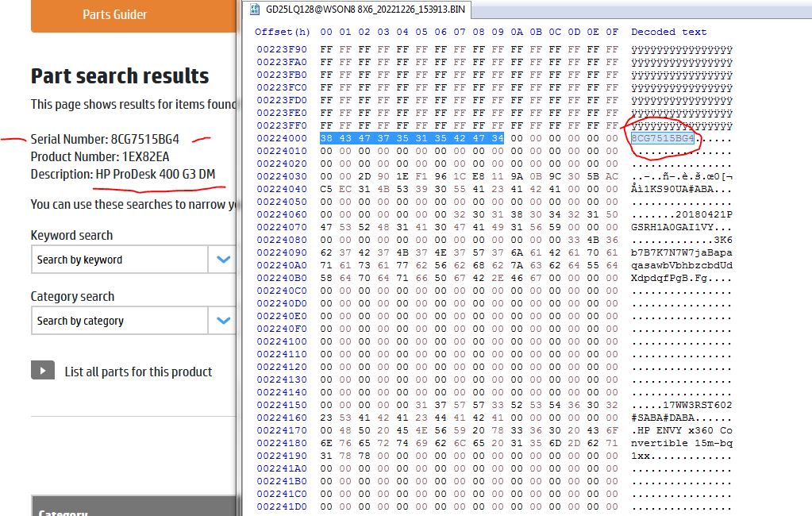Click decoded text nvertible 15m-bq
The image size is (812, 516).
click(x=682, y=443)
